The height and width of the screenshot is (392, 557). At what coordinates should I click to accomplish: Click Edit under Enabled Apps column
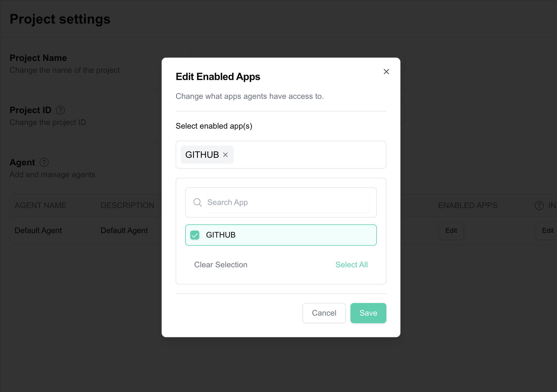(451, 231)
